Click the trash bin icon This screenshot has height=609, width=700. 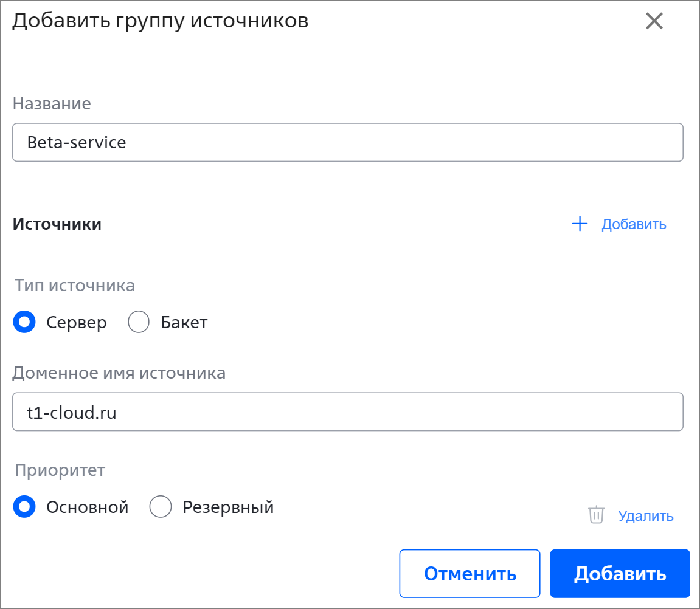point(596,515)
